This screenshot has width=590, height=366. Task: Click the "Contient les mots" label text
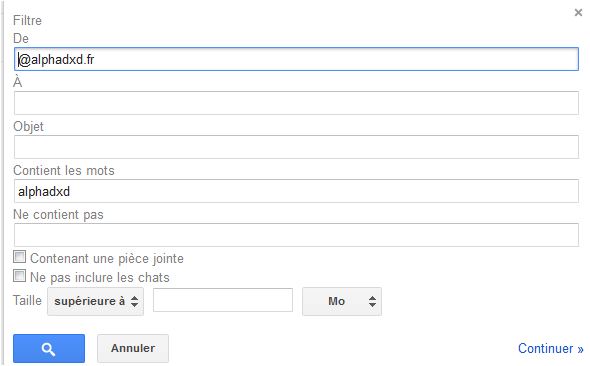click(64, 171)
